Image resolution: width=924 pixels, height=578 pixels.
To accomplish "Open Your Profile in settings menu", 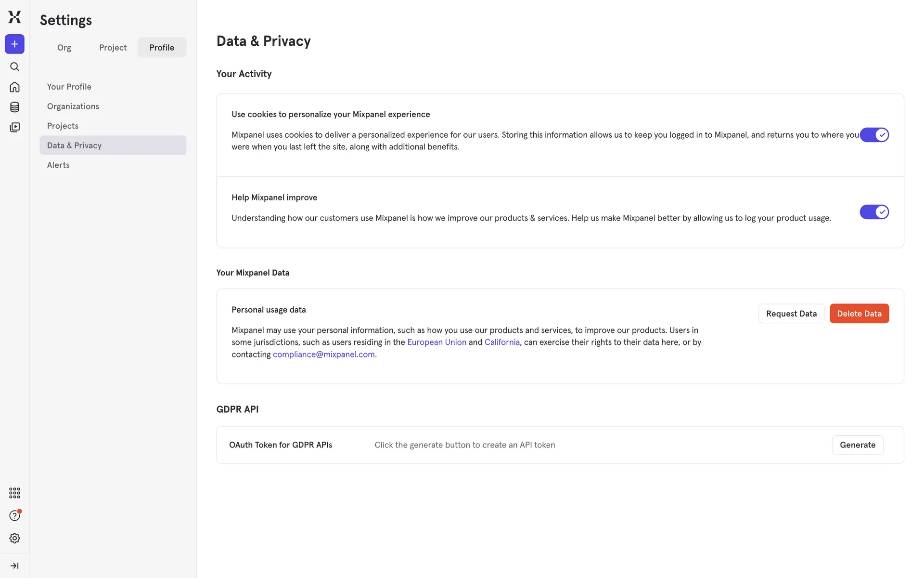I will [69, 87].
